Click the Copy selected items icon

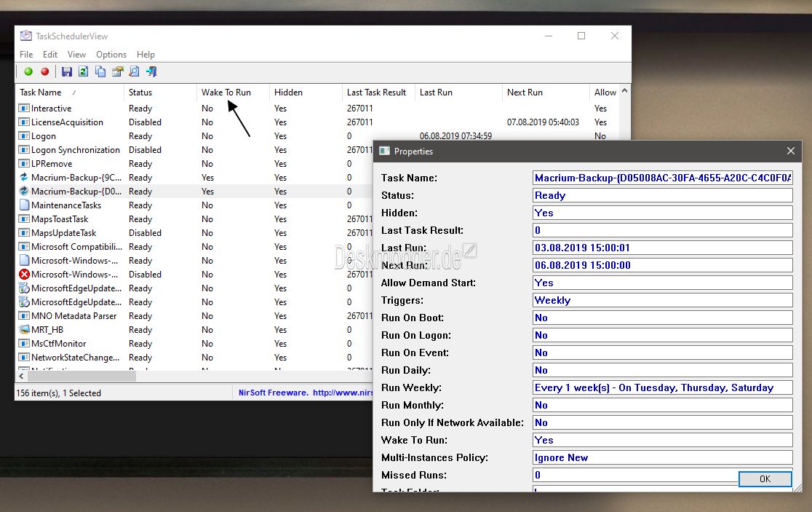(100, 71)
